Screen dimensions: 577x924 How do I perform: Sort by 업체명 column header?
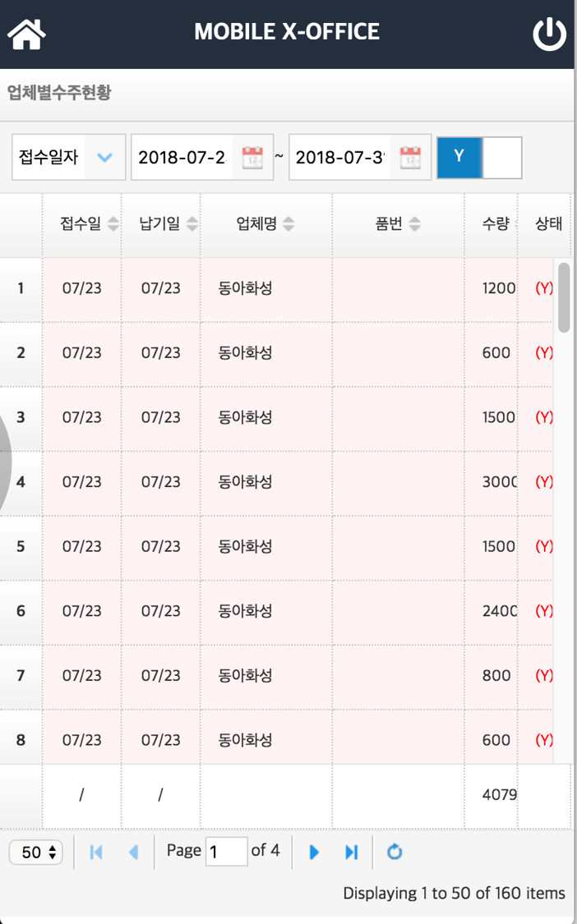[x=266, y=224]
